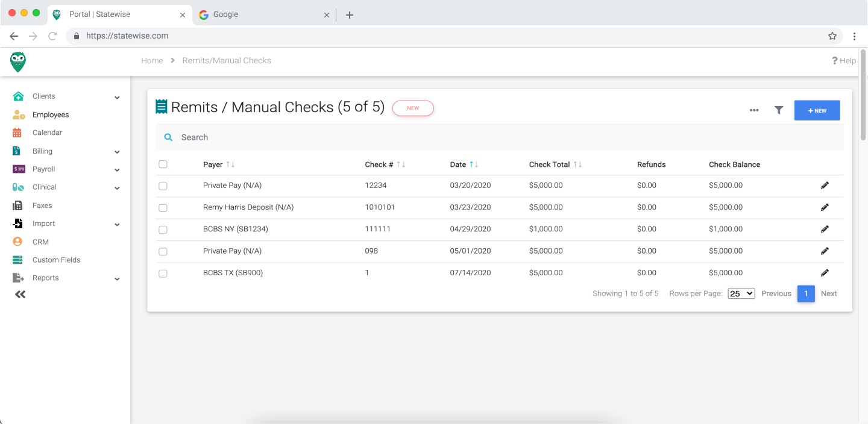Open the Rows per Page dropdown
This screenshot has height=424, width=868.
coord(741,293)
